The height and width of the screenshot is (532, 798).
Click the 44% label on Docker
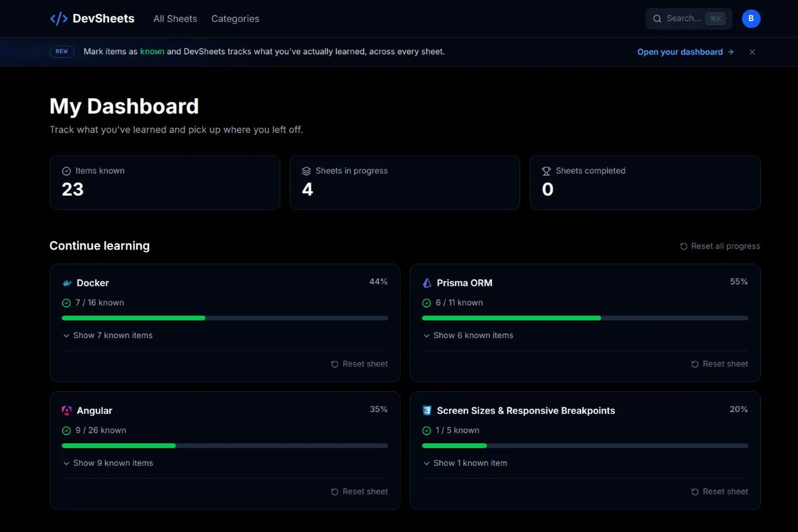(x=378, y=282)
